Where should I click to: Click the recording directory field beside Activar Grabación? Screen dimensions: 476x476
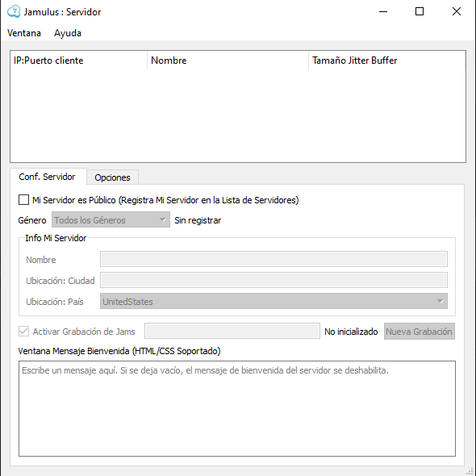point(232,331)
